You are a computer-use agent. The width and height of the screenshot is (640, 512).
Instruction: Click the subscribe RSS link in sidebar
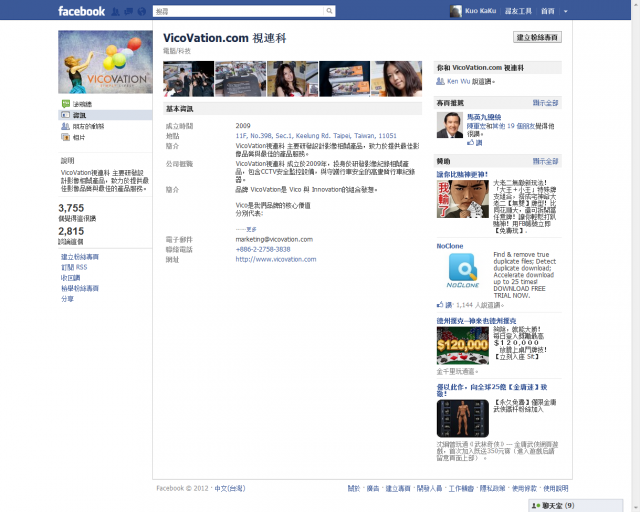(74, 267)
